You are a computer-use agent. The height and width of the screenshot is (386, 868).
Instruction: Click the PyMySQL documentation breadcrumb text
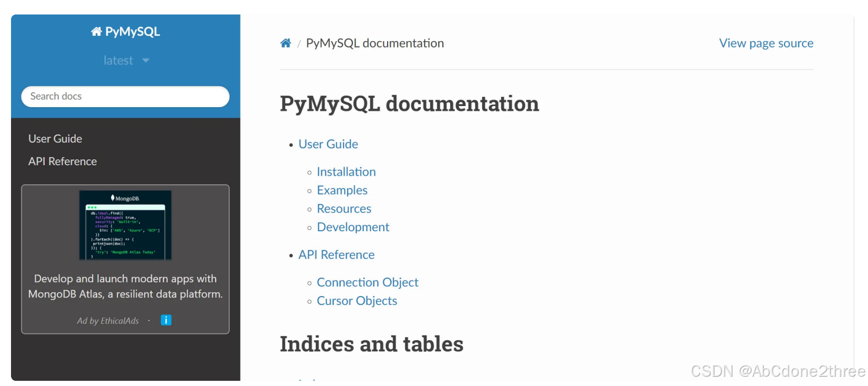coord(375,43)
